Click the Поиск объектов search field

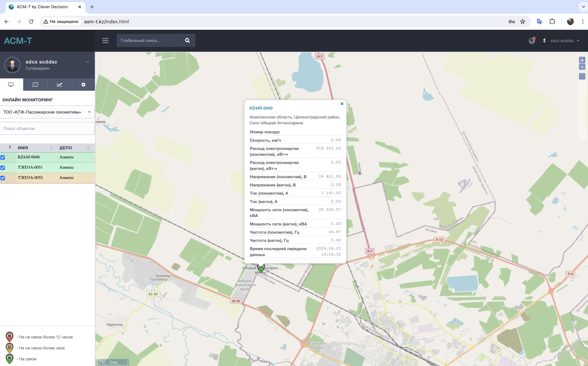pos(47,129)
